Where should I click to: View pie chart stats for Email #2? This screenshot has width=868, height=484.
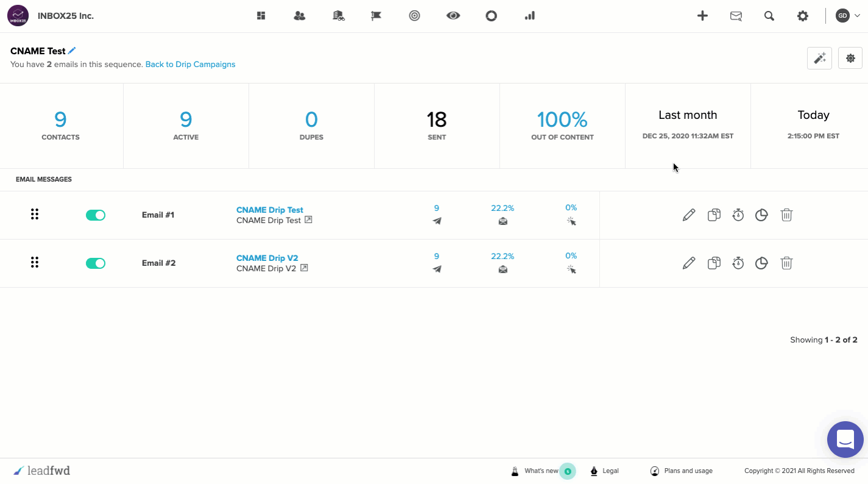coord(761,263)
